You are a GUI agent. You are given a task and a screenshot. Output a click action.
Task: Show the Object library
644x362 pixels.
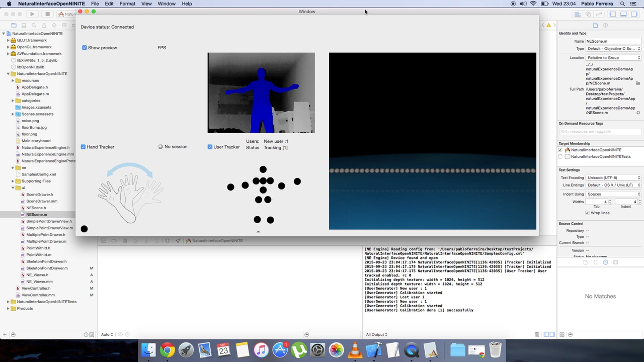606,262
